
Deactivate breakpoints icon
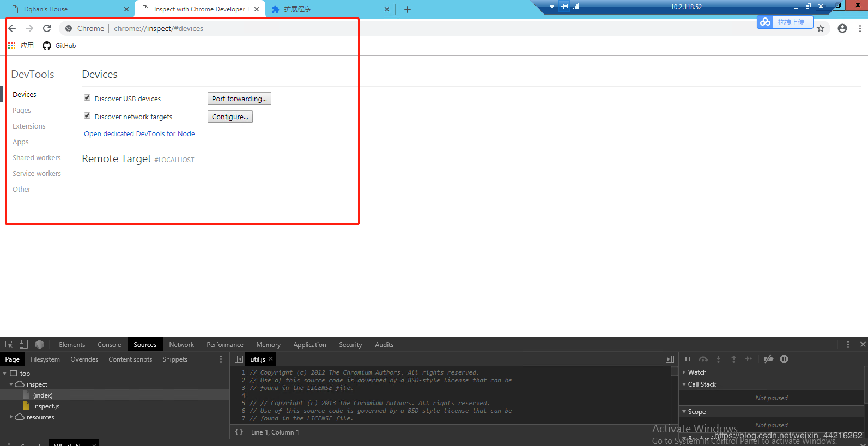click(x=768, y=359)
